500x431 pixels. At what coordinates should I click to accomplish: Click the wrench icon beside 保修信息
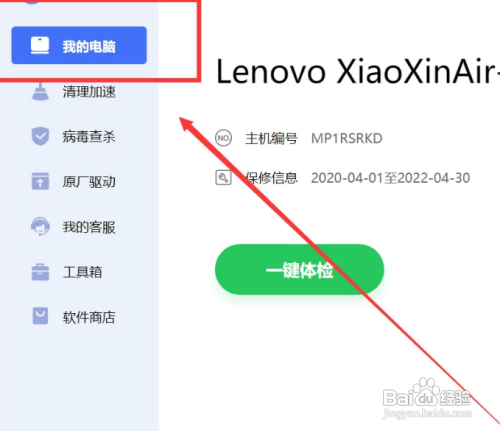click(x=223, y=177)
